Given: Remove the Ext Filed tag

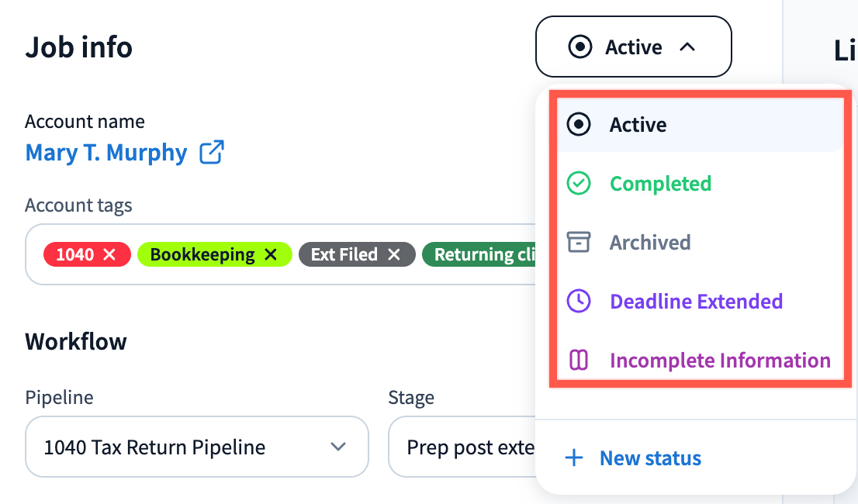Looking at the screenshot, I should tap(394, 254).
